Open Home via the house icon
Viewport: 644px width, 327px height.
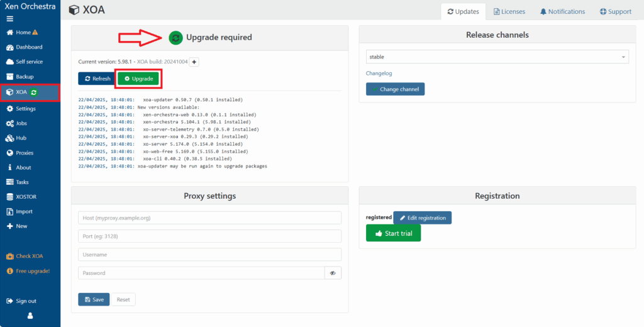(x=10, y=32)
